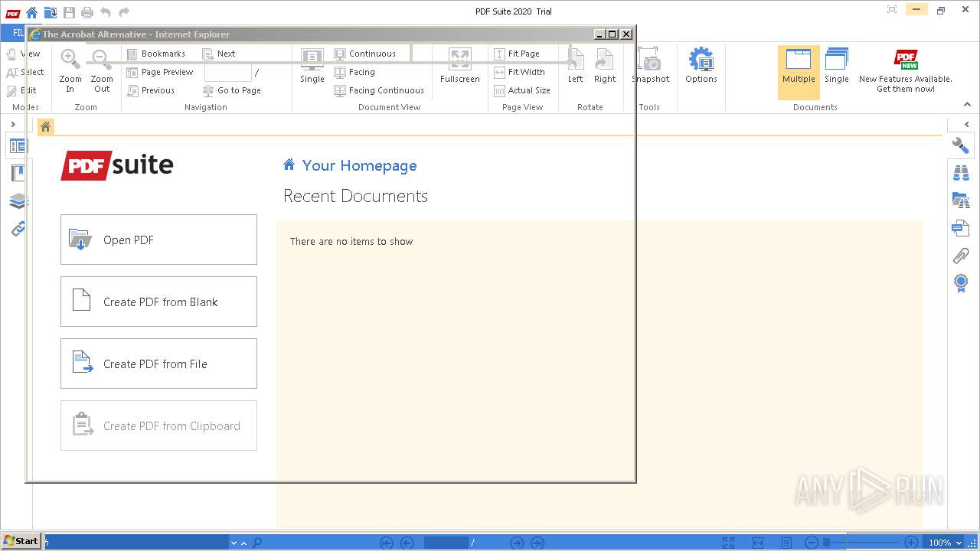Click the Redo arrow icon
The image size is (980, 551).
(124, 12)
